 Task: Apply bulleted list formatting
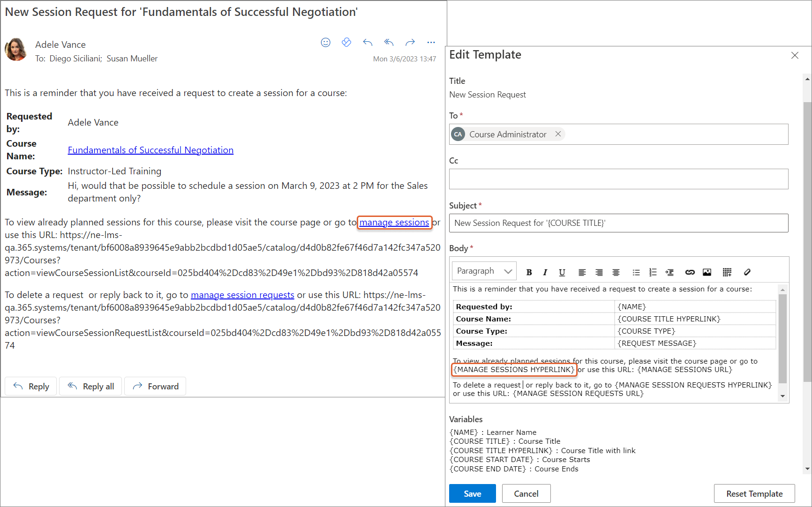(x=636, y=272)
